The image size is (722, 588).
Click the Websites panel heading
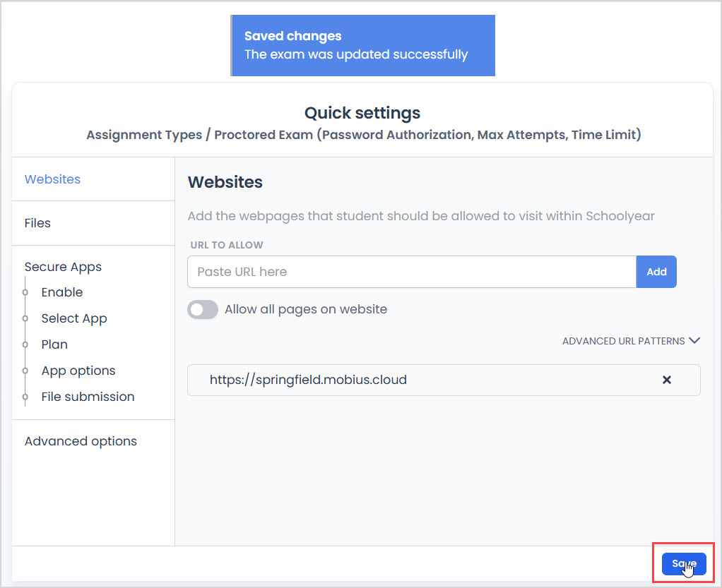tap(225, 182)
